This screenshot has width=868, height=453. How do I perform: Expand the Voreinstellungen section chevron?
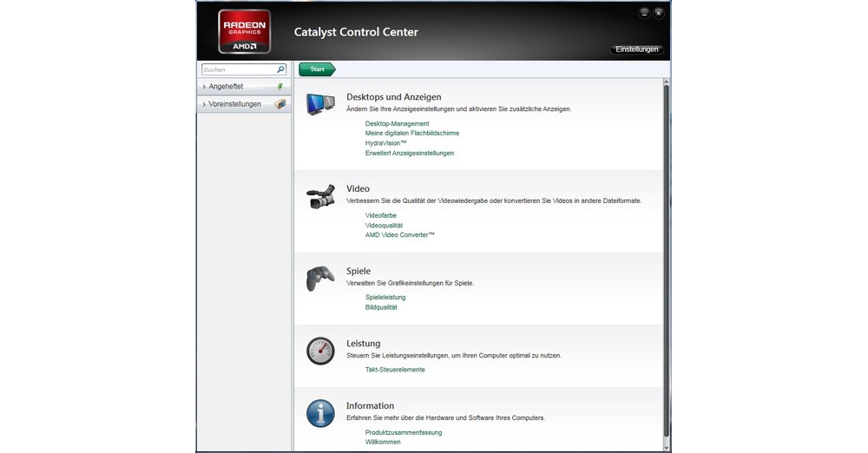[204, 104]
